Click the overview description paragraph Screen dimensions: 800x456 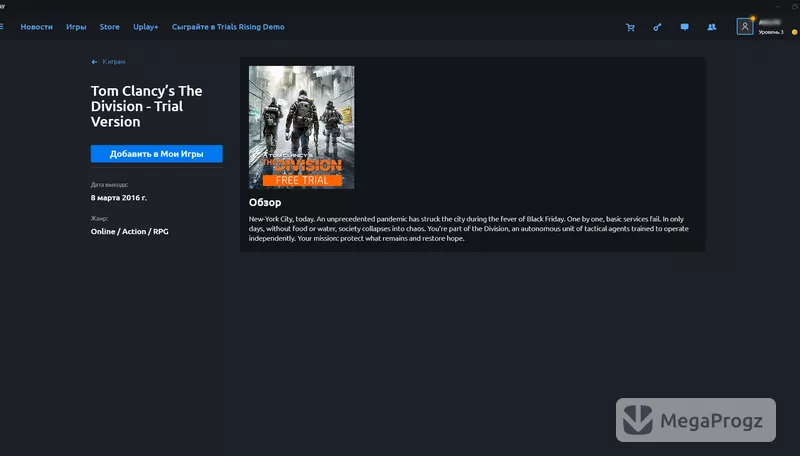pos(468,229)
